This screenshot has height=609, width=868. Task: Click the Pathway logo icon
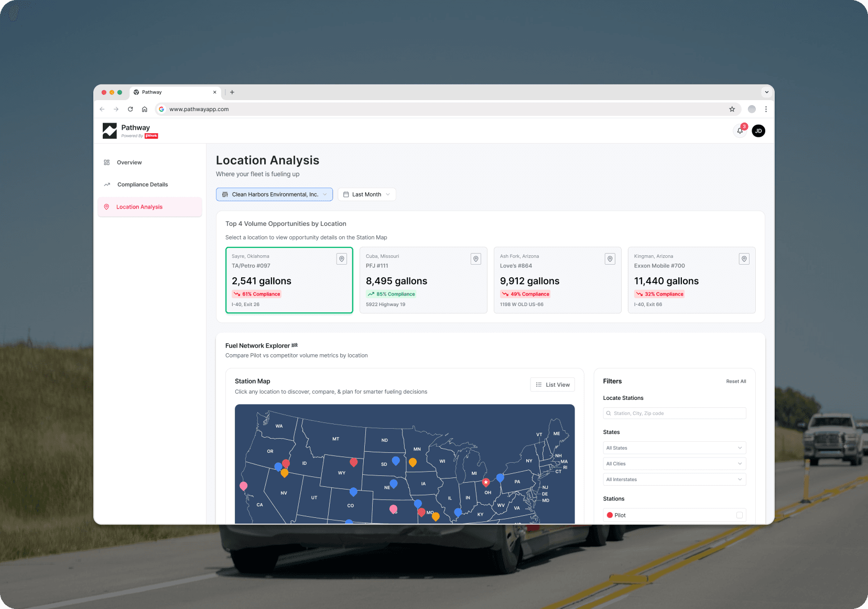[x=110, y=131]
